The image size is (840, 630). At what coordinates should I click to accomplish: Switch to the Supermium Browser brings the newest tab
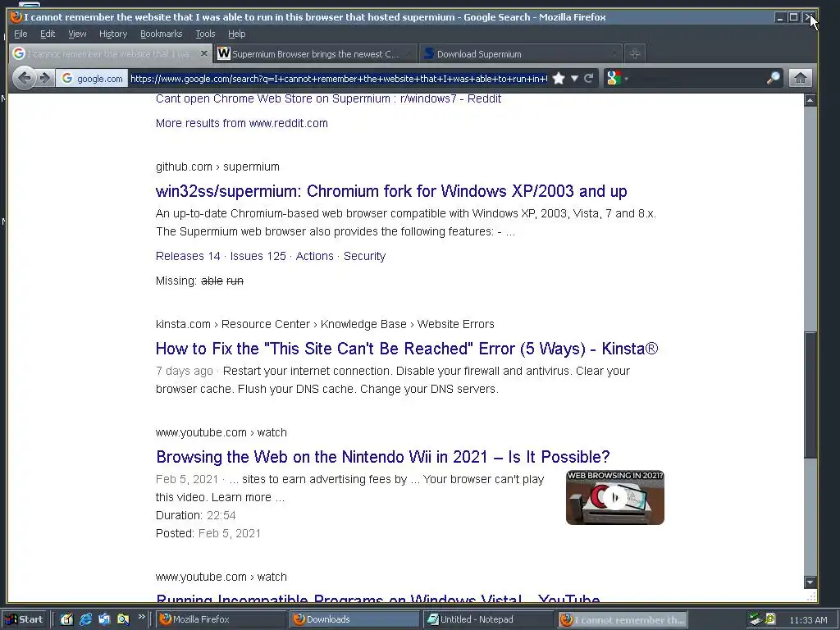(315, 54)
